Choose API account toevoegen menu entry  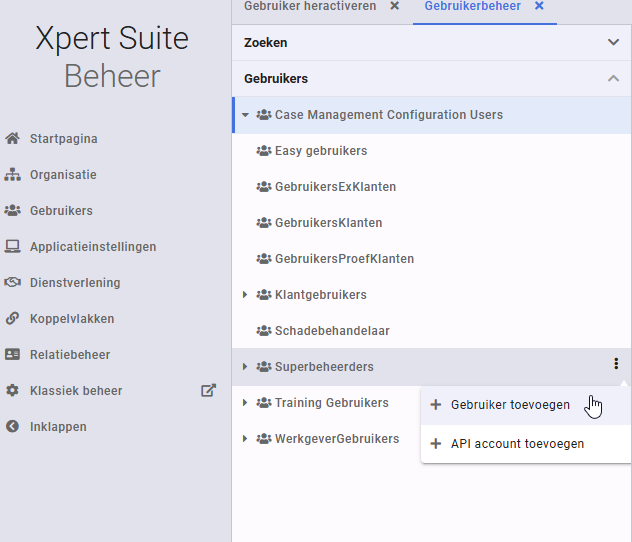pyautogui.click(x=526, y=444)
